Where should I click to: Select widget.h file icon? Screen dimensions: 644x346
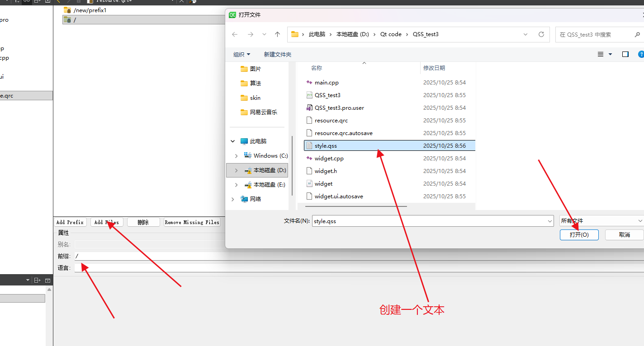pos(309,171)
